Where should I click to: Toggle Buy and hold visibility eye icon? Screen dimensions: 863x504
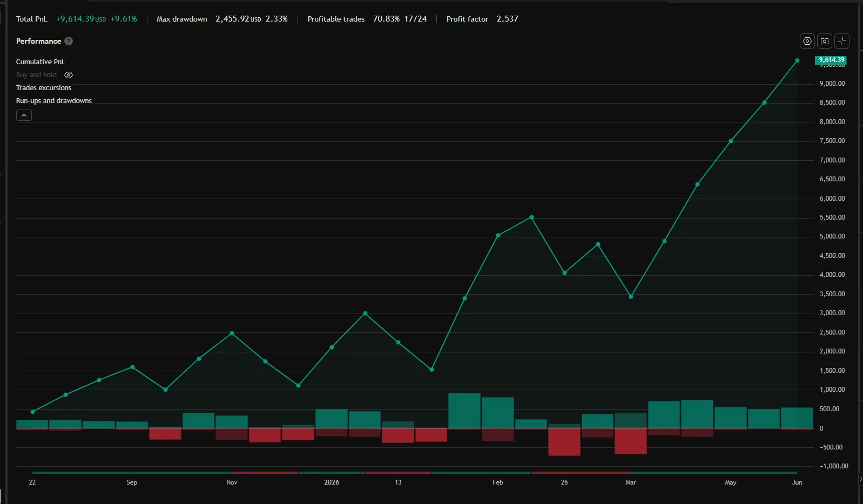[69, 75]
